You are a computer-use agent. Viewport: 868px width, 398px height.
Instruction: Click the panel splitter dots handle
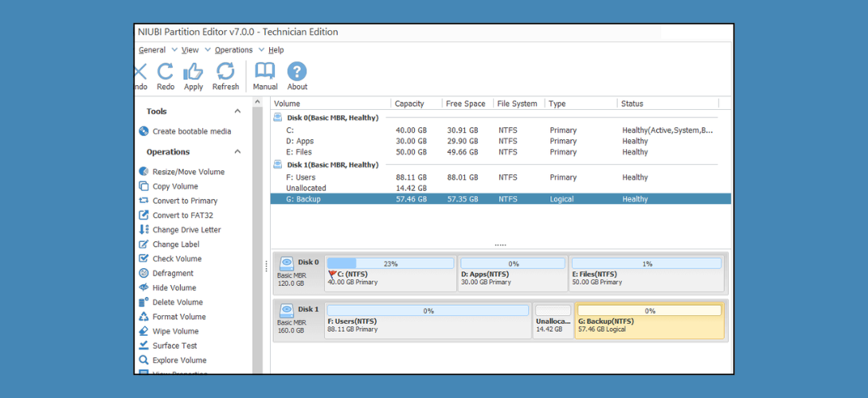point(266,266)
